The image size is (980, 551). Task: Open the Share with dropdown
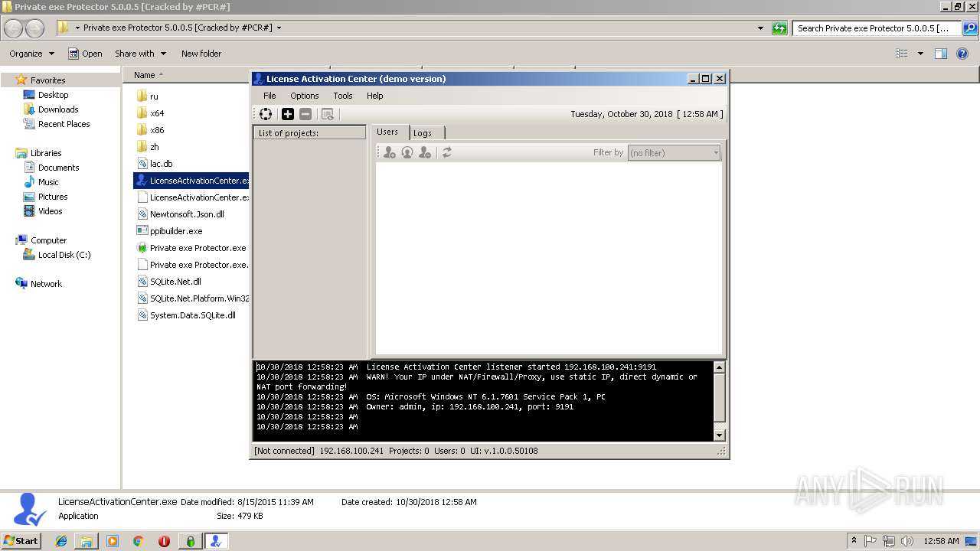[x=140, y=54]
